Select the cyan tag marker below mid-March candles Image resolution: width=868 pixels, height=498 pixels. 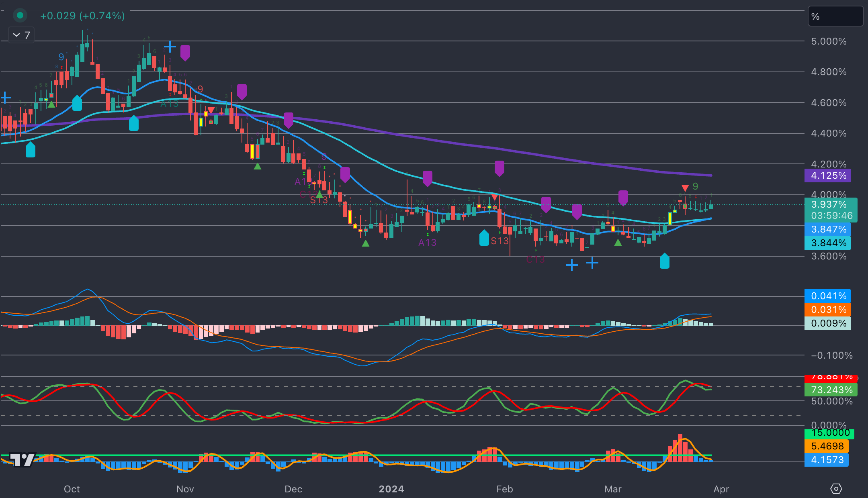[665, 261]
